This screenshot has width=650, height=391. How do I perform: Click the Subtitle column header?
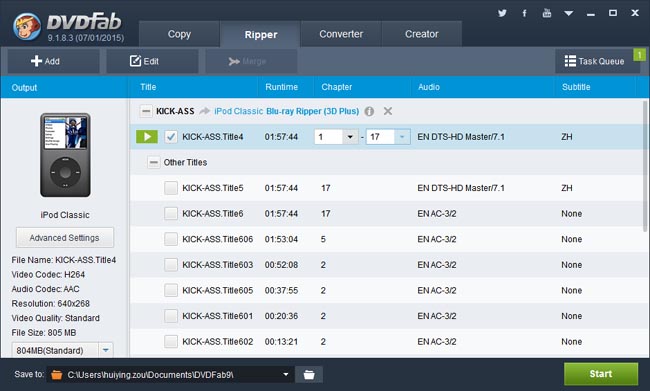[x=576, y=87]
